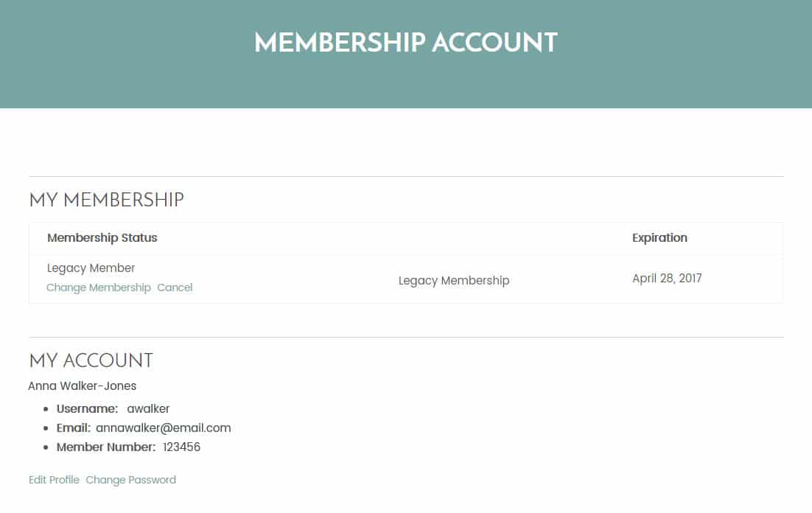Click the Legacy Membership level text
This screenshot has width=812, height=513.
click(x=453, y=281)
